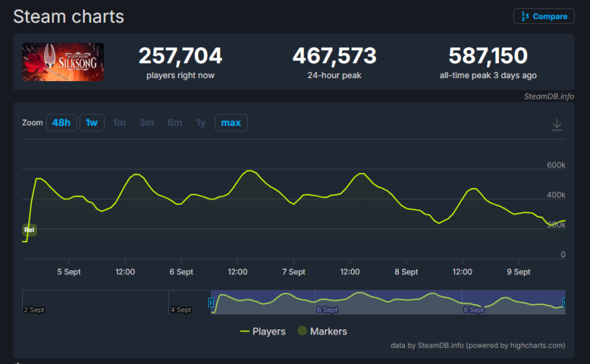
Task: Click the 587,150 all-time peak figure
Action: [x=487, y=56]
